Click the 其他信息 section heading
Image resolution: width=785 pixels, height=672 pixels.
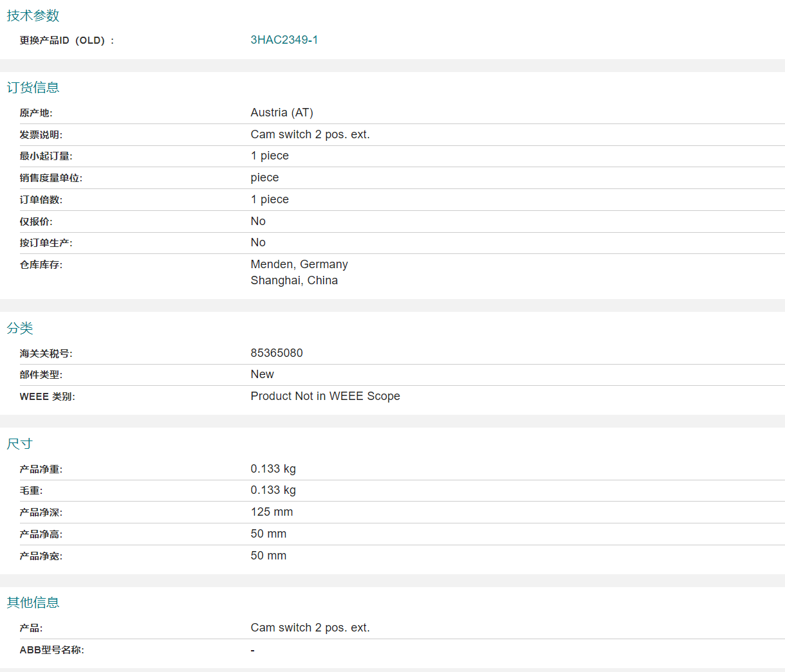33,603
